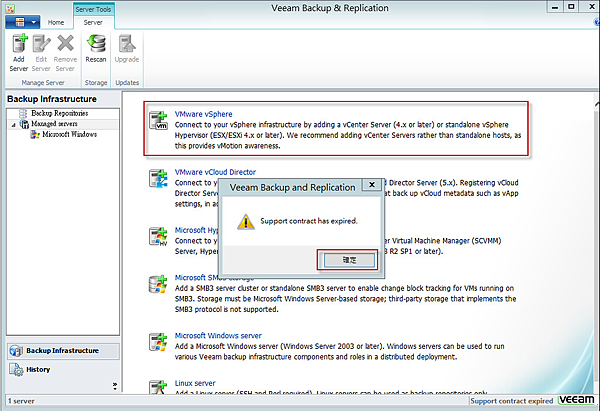The image size is (600, 411).
Task: Click the warning icon in dialog
Action: coord(246,222)
